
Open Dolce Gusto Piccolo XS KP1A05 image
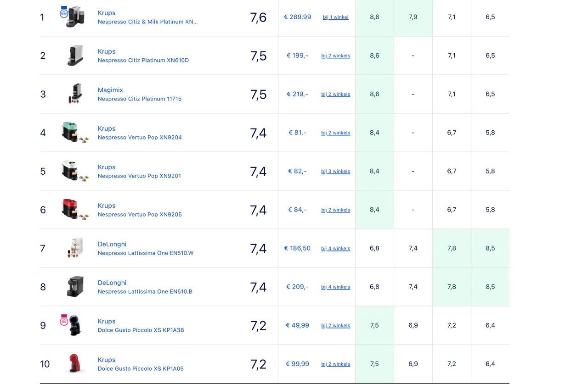75,364
